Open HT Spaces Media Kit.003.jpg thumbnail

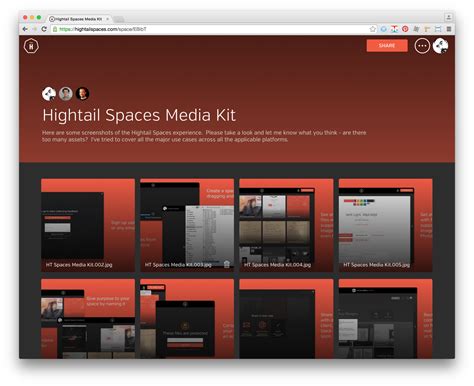tap(187, 225)
